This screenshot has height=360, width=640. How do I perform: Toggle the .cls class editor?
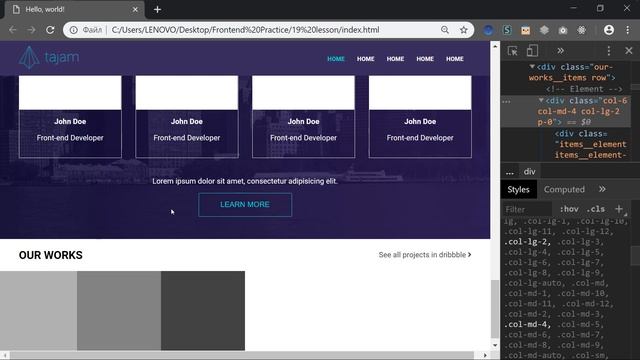tap(596, 209)
